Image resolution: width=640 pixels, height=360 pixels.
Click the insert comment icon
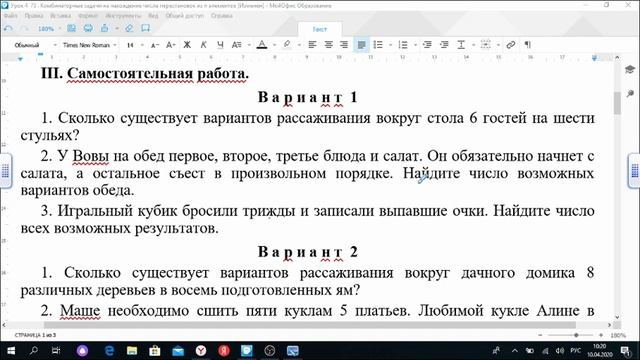(146, 28)
